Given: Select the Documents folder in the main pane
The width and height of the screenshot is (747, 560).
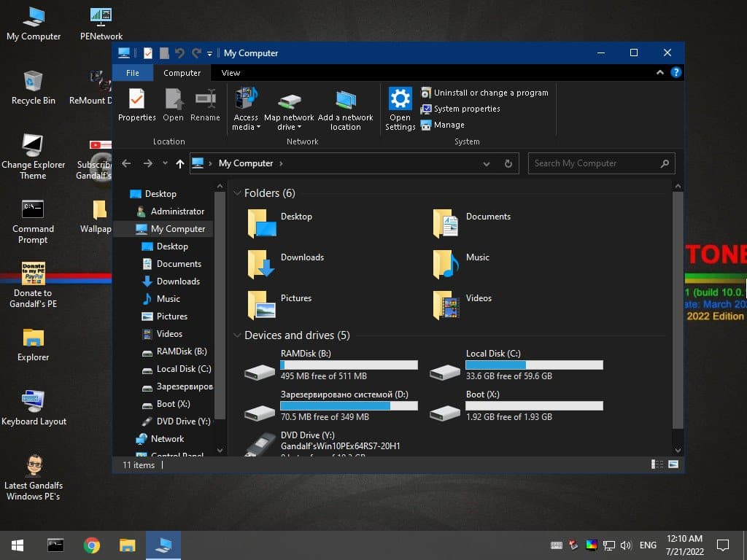Looking at the screenshot, I should click(x=472, y=224).
